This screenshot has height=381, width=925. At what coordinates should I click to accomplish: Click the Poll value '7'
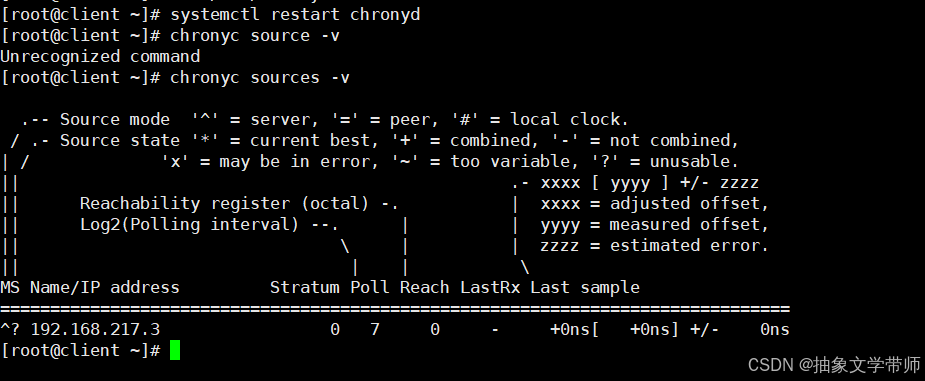(375, 329)
